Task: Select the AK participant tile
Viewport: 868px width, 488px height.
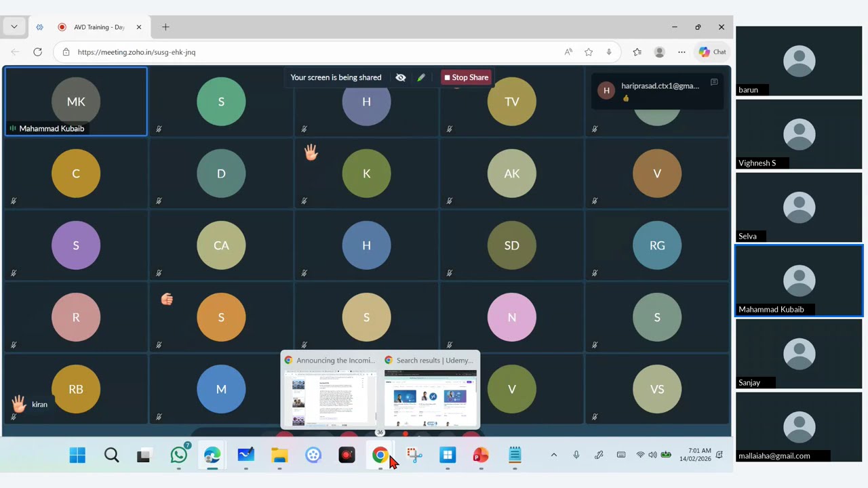Action: [x=512, y=174]
